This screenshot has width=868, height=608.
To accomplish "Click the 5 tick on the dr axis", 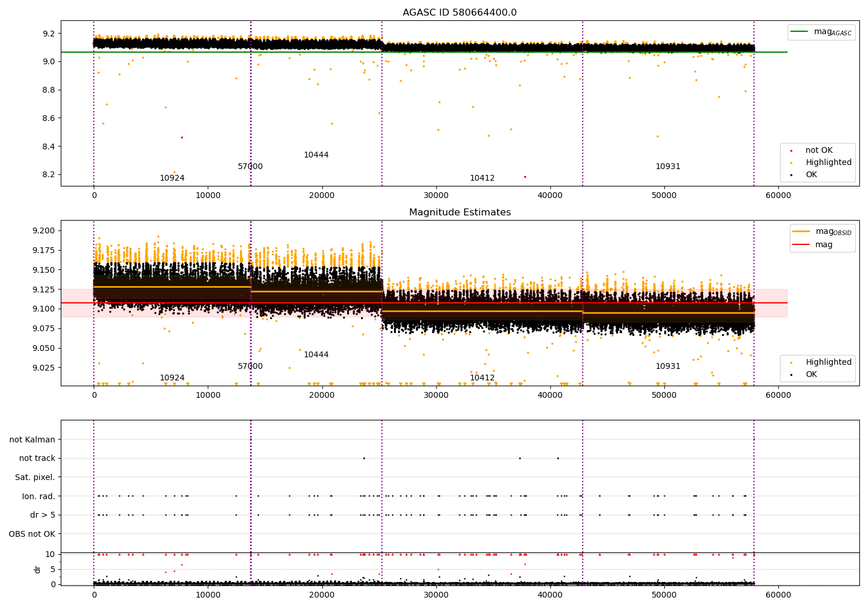I will coord(53,569).
